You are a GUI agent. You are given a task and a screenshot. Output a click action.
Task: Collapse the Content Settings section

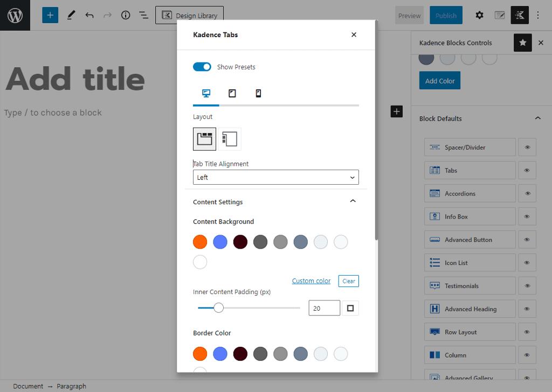click(x=353, y=201)
